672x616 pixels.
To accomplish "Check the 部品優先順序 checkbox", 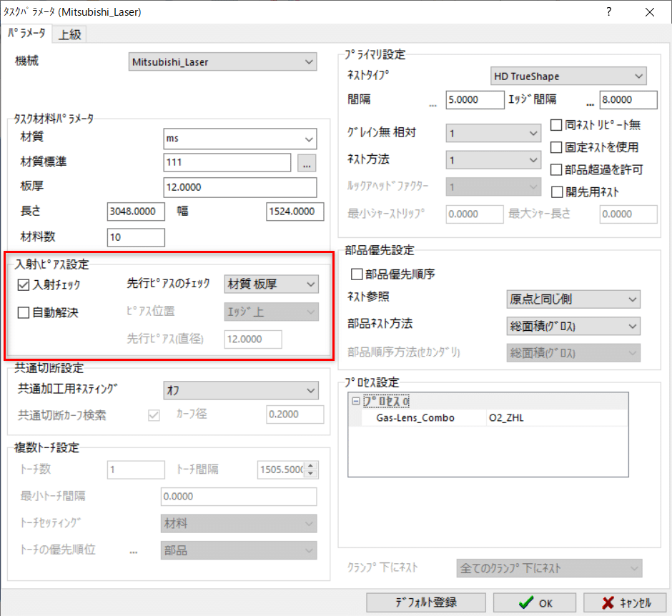I will pos(357,274).
